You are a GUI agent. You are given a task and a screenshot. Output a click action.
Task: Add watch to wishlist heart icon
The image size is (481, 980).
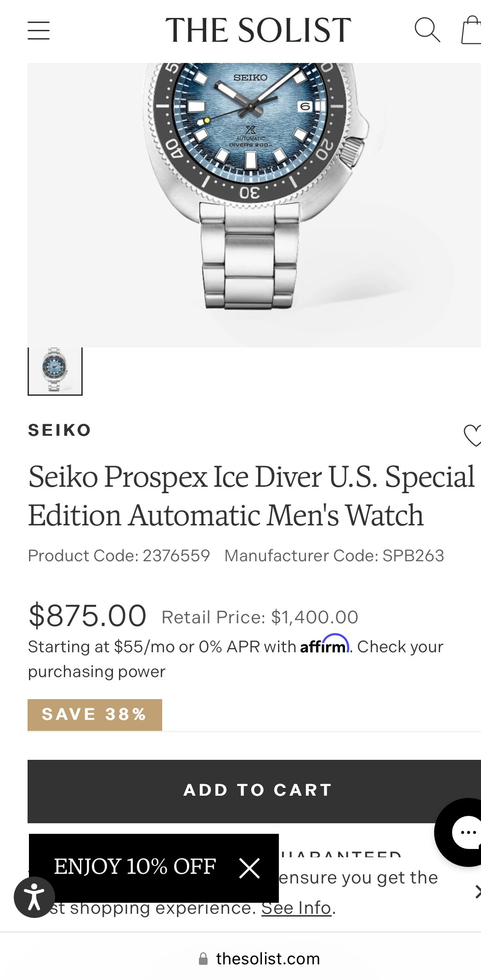(472, 435)
